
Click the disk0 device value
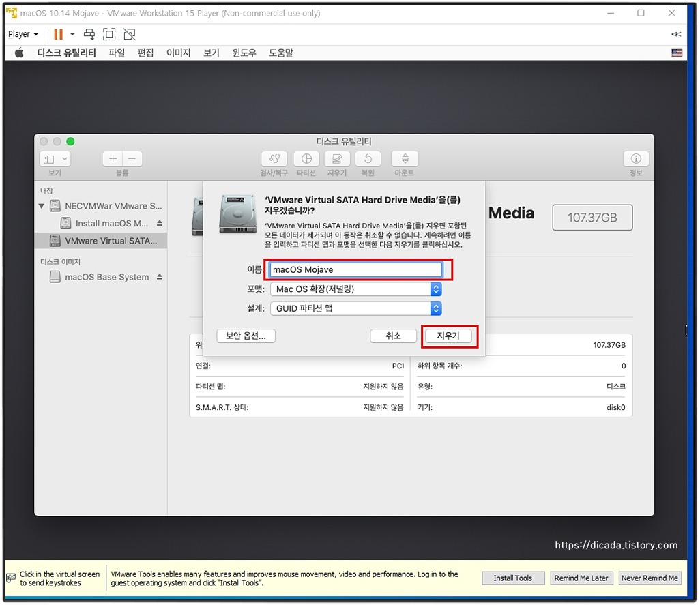click(616, 407)
